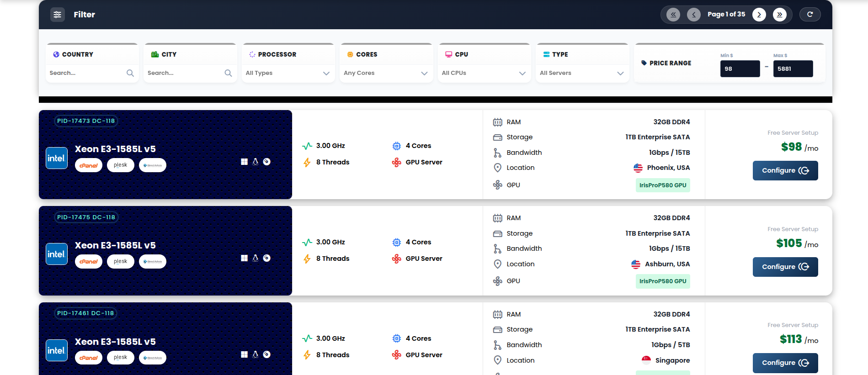Image resolution: width=868 pixels, height=375 pixels.
Task: Click the Phoenix, USA location text
Action: [668, 168]
